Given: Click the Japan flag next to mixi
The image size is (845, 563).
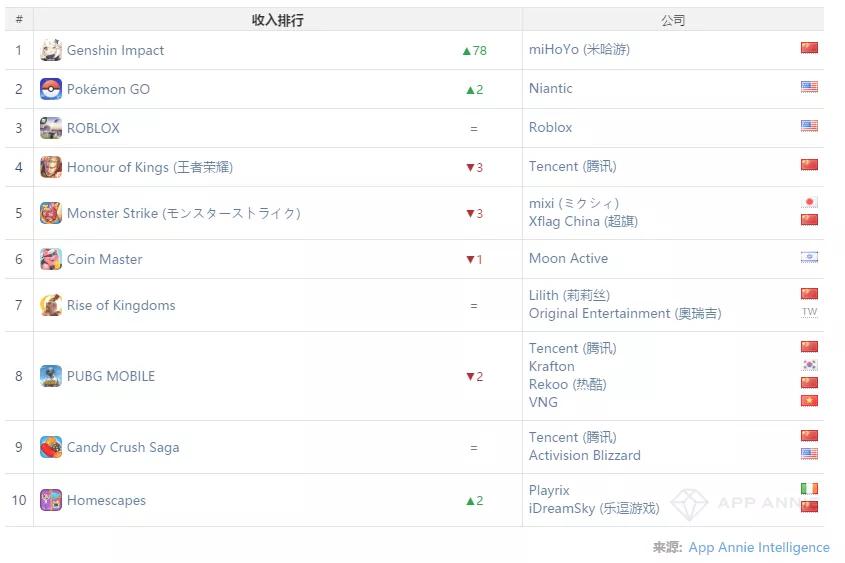Looking at the screenshot, I should (x=809, y=202).
